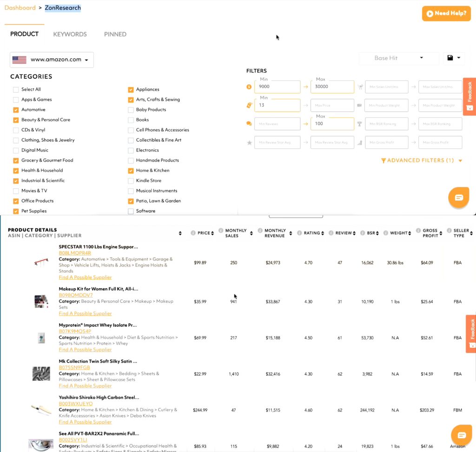
Task: Open the PINNED tab
Action: point(115,34)
